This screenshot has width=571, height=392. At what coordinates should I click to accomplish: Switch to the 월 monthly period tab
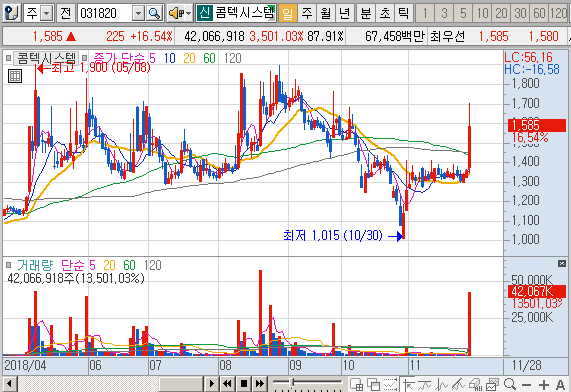(326, 14)
